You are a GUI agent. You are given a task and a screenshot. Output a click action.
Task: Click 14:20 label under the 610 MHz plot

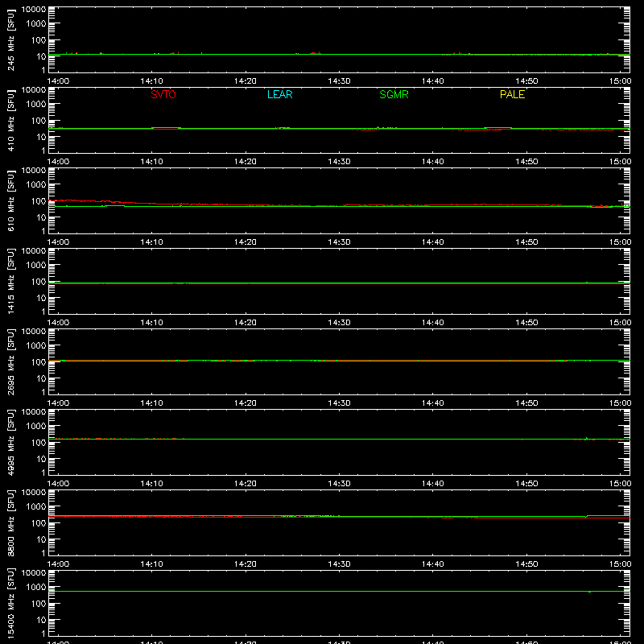click(x=246, y=242)
